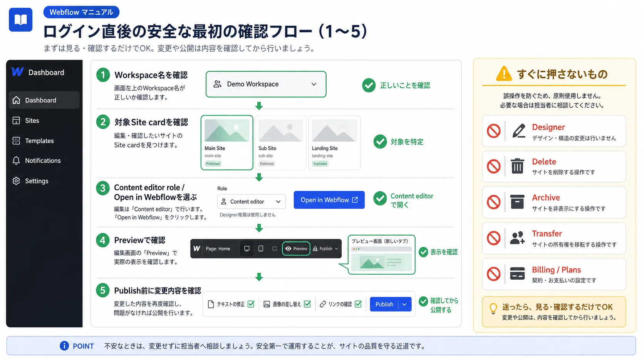The image size is (644, 362).
Task: Click the blue manual book icon
Action: pyautogui.click(x=21, y=20)
